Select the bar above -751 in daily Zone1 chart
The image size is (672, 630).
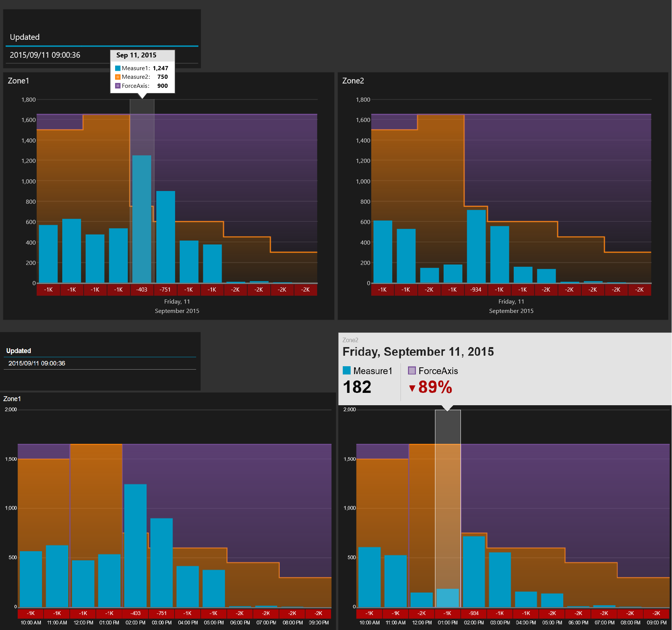tap(165, 237)
